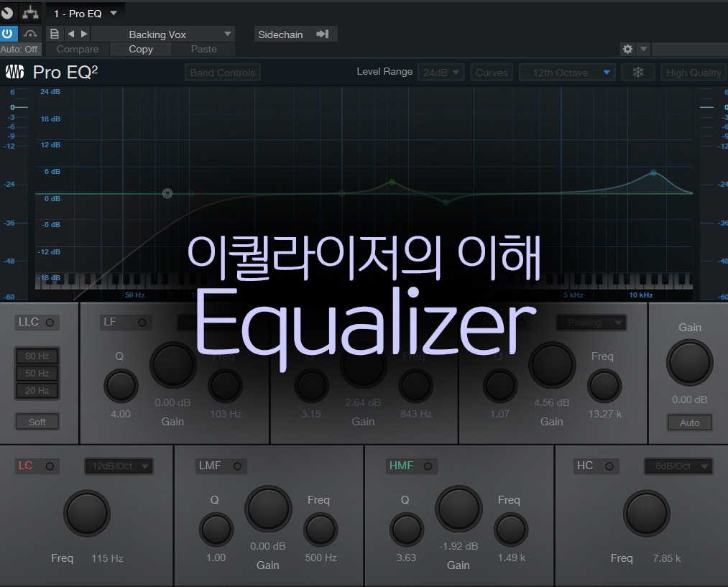Open the gear settings icon
Viewport: 728px width, 587px height.
pyautogui.click(x=627, y=49)
